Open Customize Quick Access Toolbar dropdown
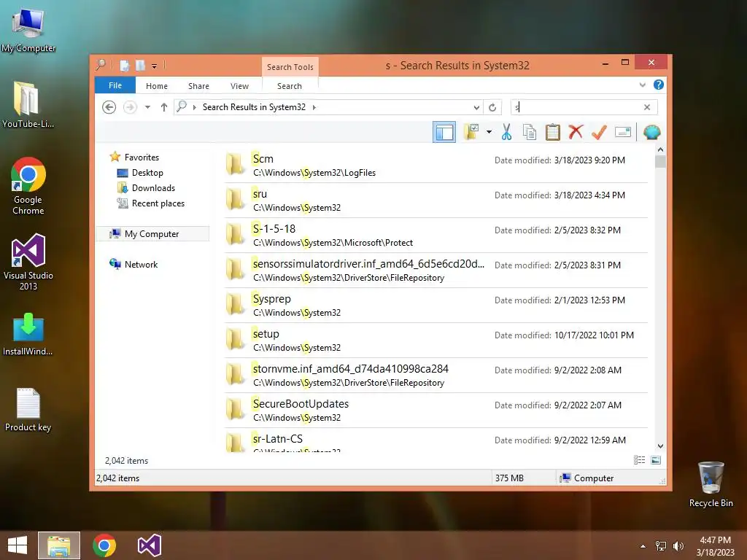 click(155, 66)
